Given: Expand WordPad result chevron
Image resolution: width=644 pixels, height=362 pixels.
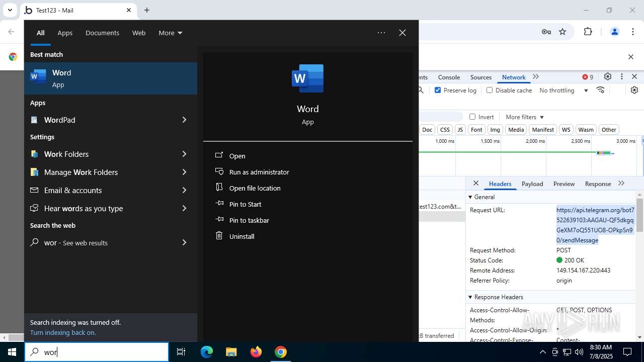Looking at the screenshot, I should click(184, 120).
